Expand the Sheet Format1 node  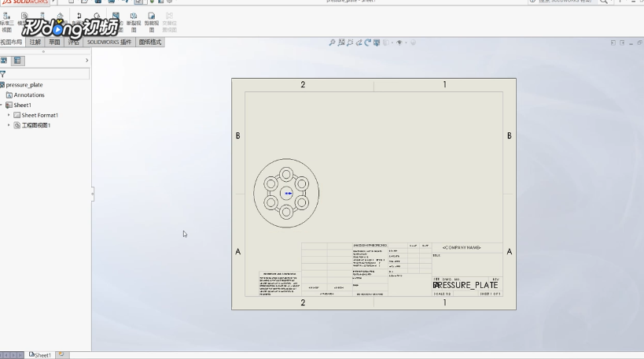point(9,115)
